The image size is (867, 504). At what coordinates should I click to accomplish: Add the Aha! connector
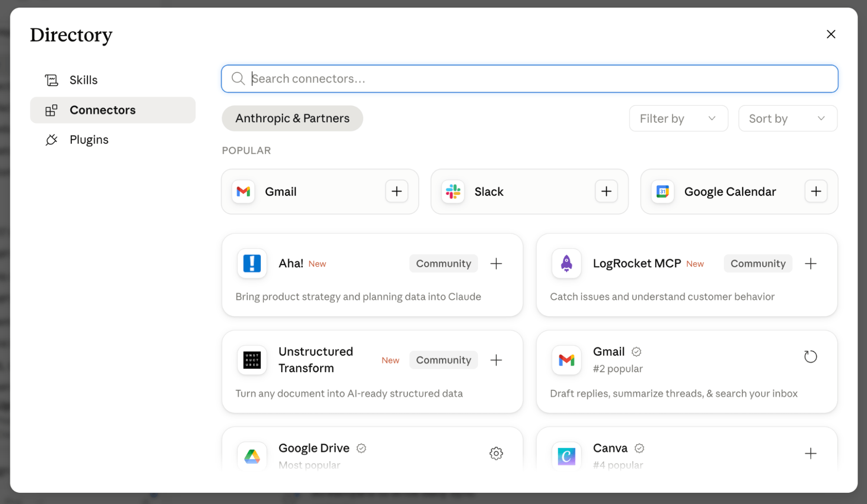[496, 263]
